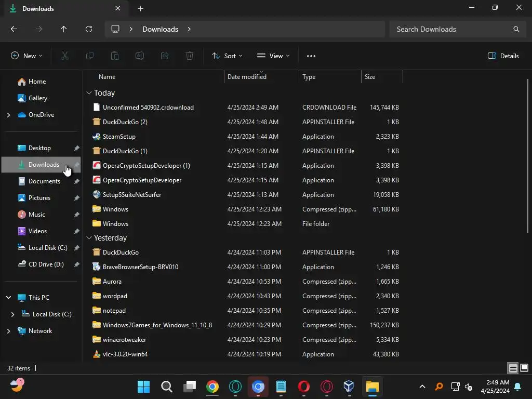This screenshot has height=399, width=532.
Task: Switch to details list view icon in status bar
Action: (513, 368)
